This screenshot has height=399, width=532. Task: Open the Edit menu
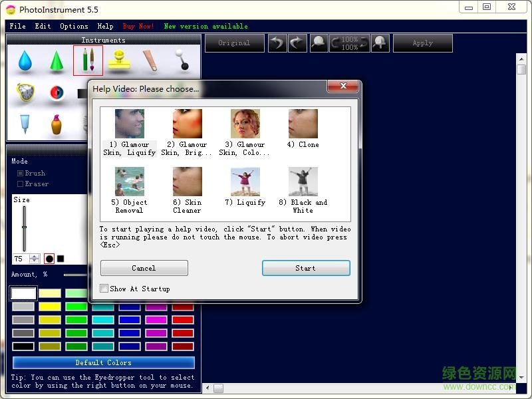point(43,26)
